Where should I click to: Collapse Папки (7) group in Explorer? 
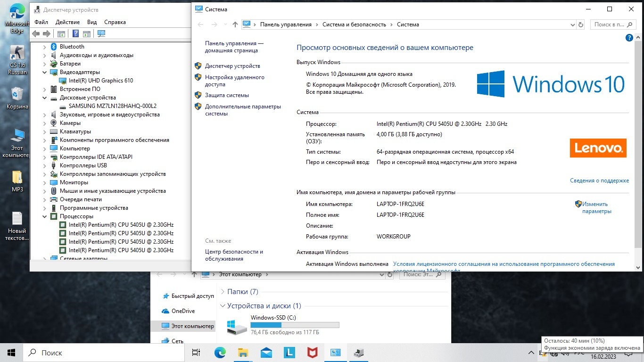click(223, 292)
